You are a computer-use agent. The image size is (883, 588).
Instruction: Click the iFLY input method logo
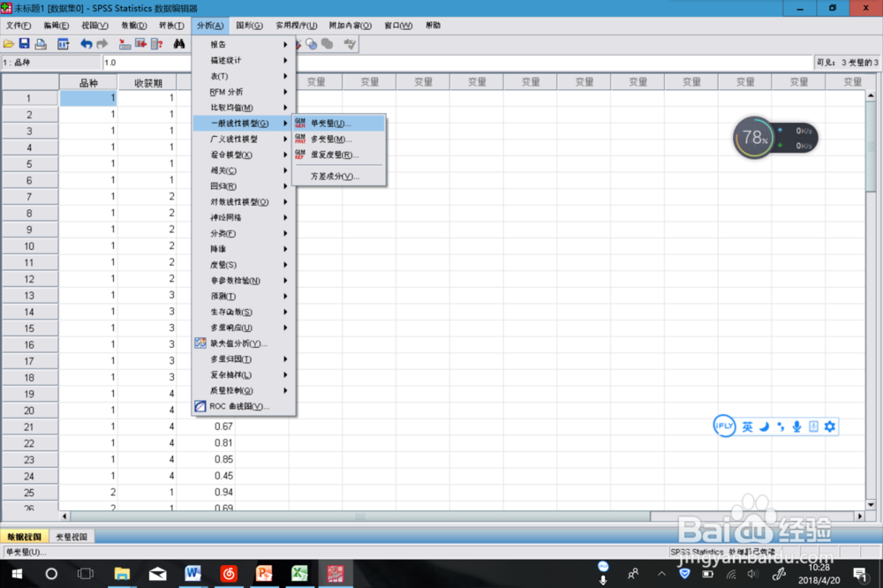[x=724, y=426]
